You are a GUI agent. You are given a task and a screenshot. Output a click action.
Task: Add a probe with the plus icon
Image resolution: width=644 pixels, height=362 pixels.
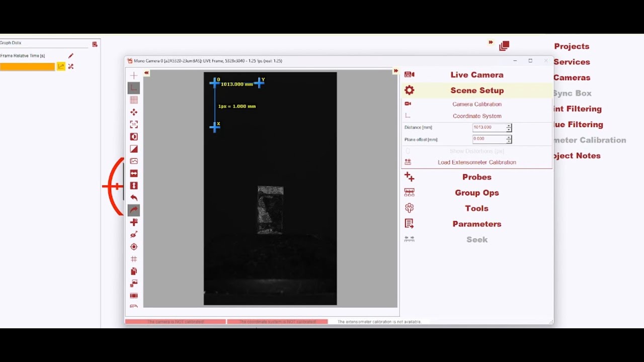(134, 222)
